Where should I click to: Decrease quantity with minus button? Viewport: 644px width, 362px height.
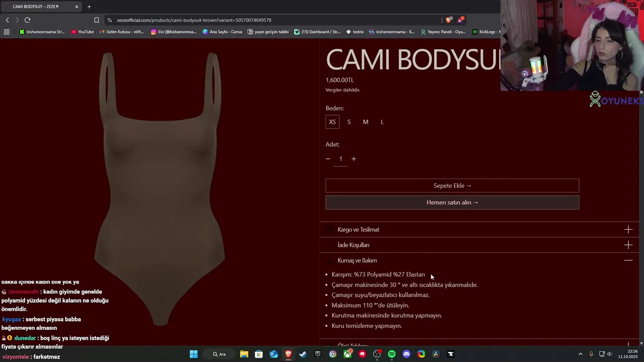point(328,159)
